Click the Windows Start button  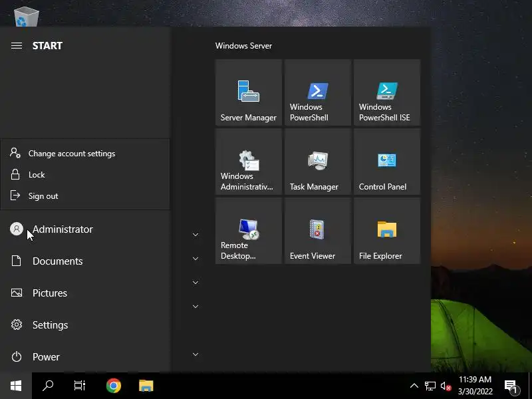coord(16,386)
